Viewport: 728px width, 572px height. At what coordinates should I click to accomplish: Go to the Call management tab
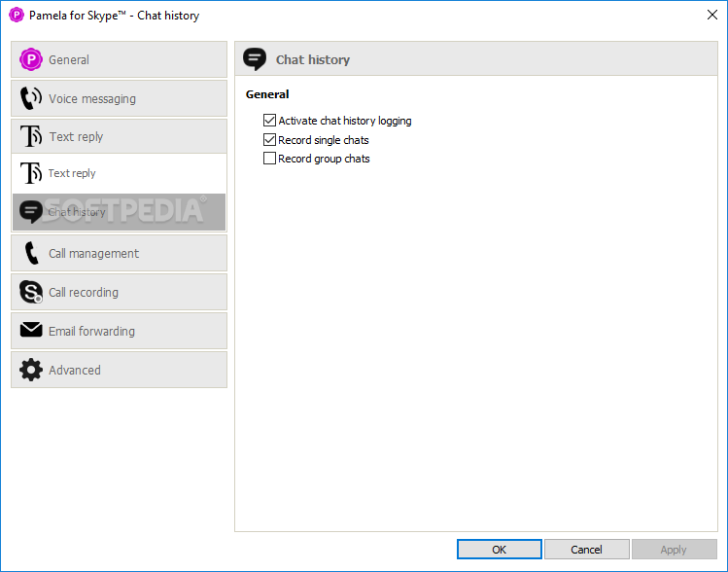click(x=119, y=253)
